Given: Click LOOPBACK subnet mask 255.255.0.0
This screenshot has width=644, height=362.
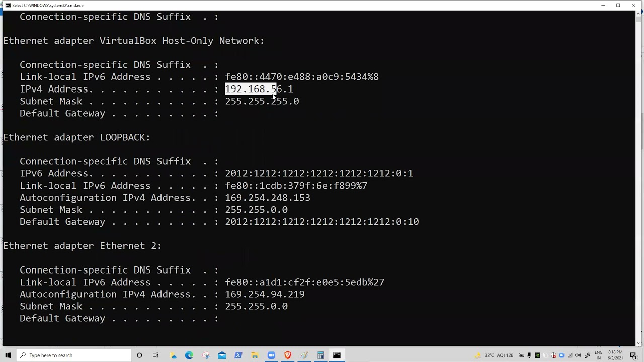Looking at the screenshot, I should (256, 210).
